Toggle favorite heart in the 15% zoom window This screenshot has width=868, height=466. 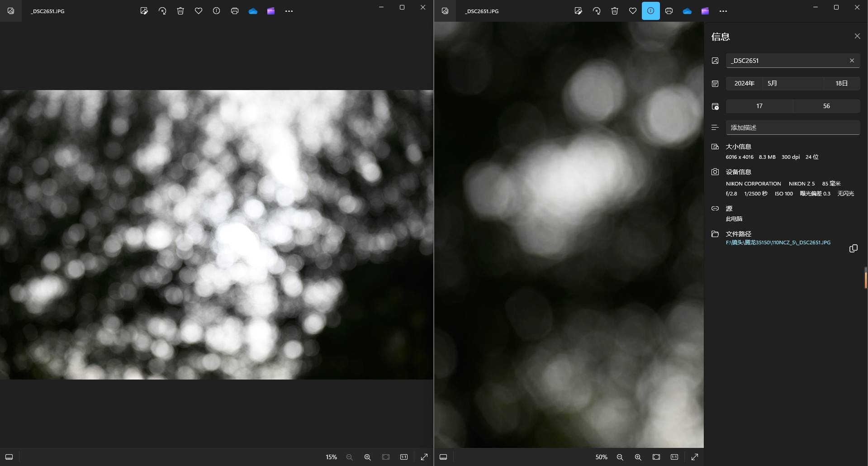point(199,11)
